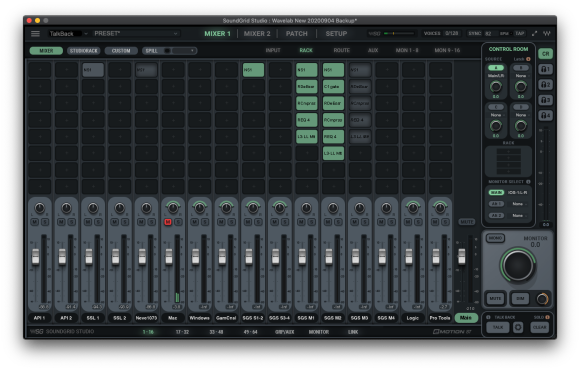Click the large Monitor volume knob
The width and height of the screenshot is (580, 370).
click(518, 265)
